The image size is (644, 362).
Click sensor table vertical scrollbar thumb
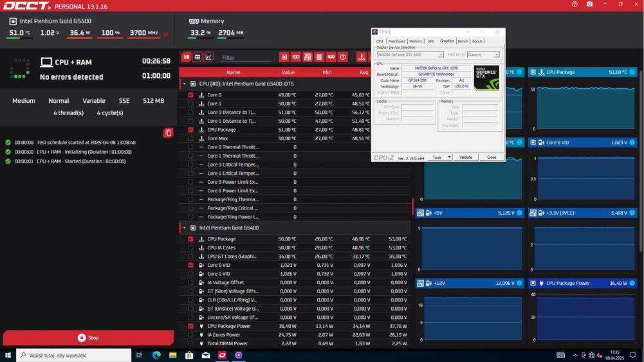(x=412, y=206)
